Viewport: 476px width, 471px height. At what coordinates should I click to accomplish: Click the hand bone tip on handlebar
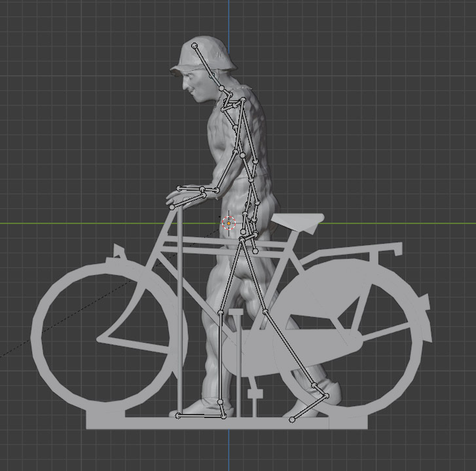pyautogui.click(x=172, y=207)
